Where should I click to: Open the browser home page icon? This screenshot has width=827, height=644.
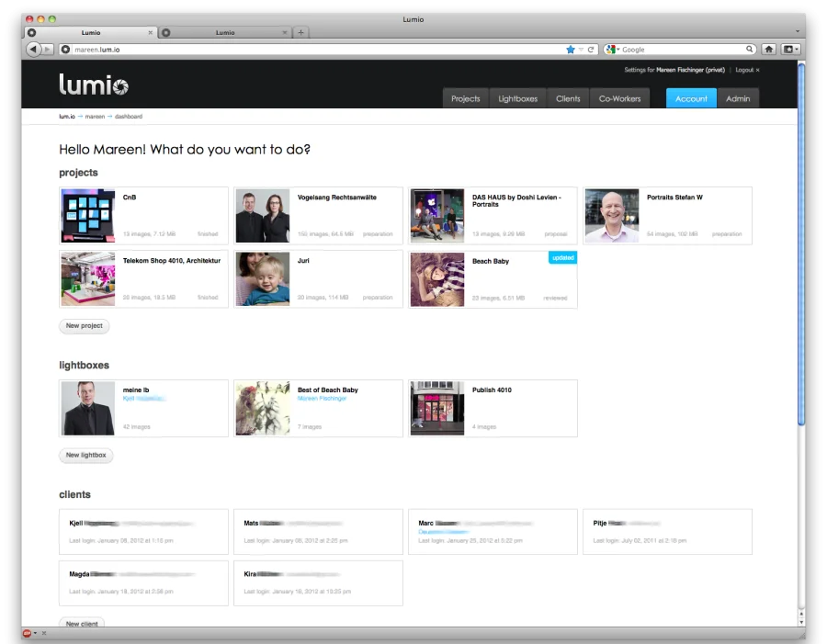(769, 50)
